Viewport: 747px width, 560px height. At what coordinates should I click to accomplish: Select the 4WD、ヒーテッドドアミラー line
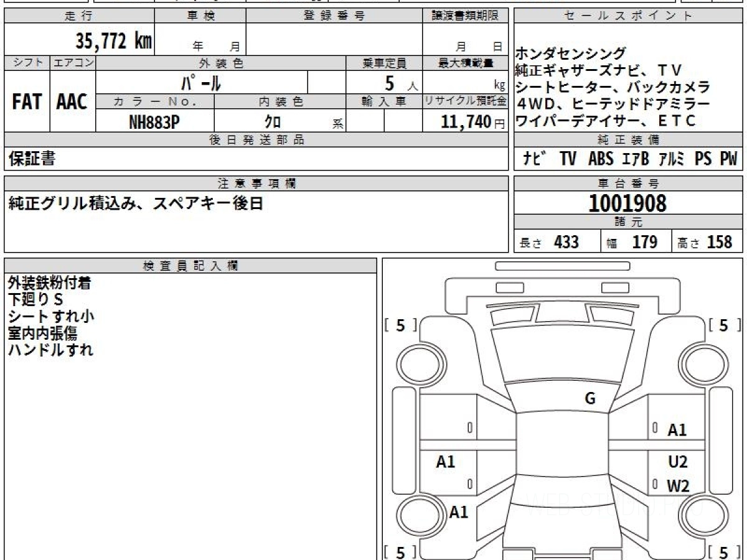[613, 105]
